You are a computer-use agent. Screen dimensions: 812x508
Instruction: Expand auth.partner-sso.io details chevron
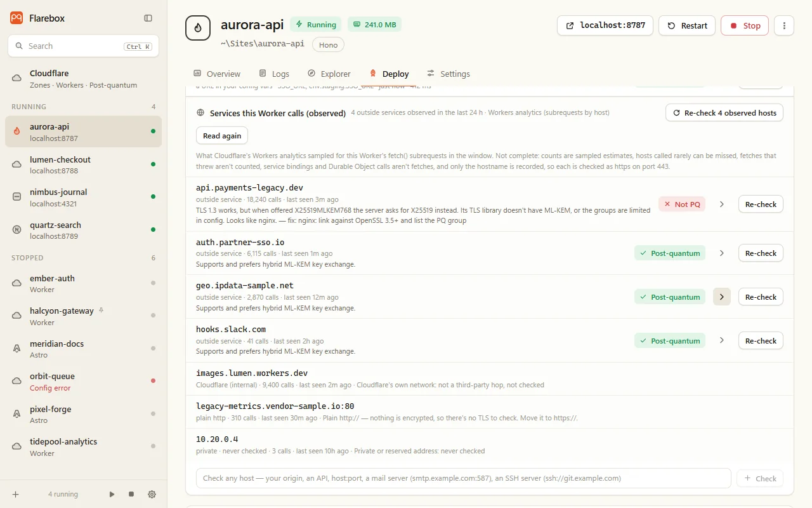pyautogui.click(x=722, y=253)
